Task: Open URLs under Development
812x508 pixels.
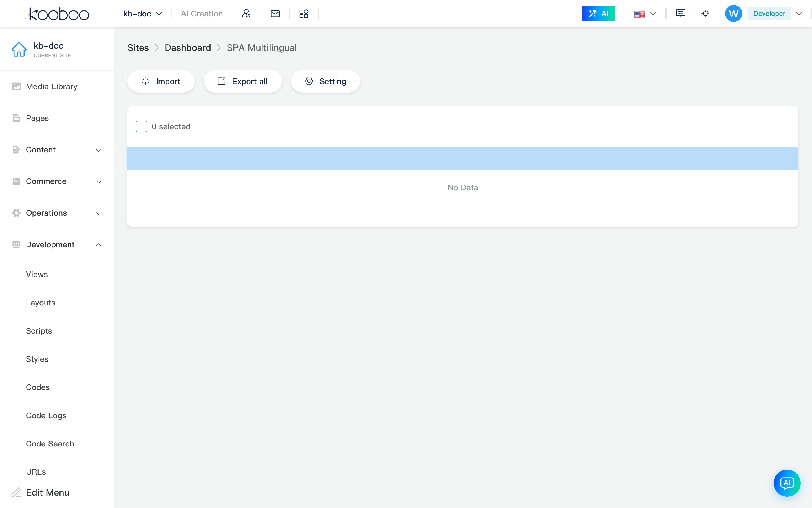Action: click(x=36, y=472)
